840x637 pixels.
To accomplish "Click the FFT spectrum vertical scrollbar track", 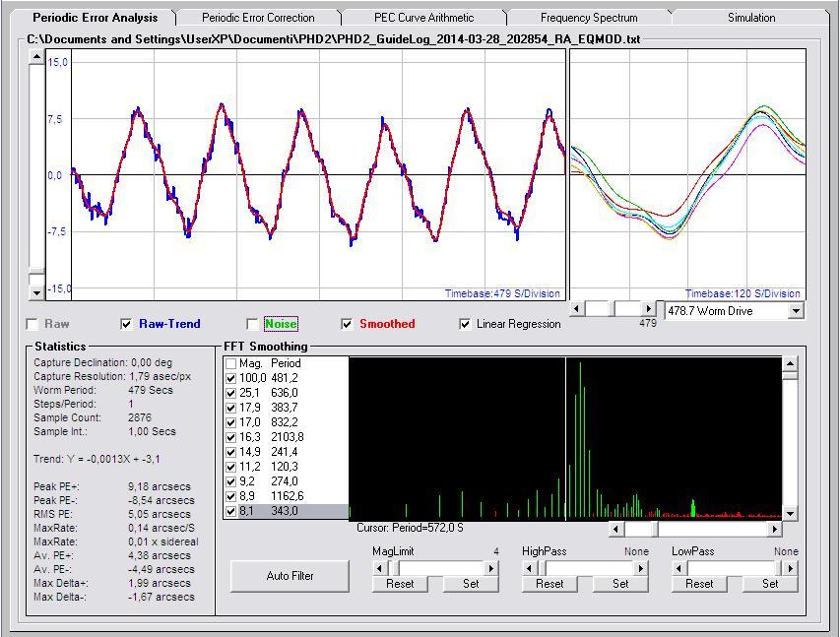I will click(x=790, y=442).
